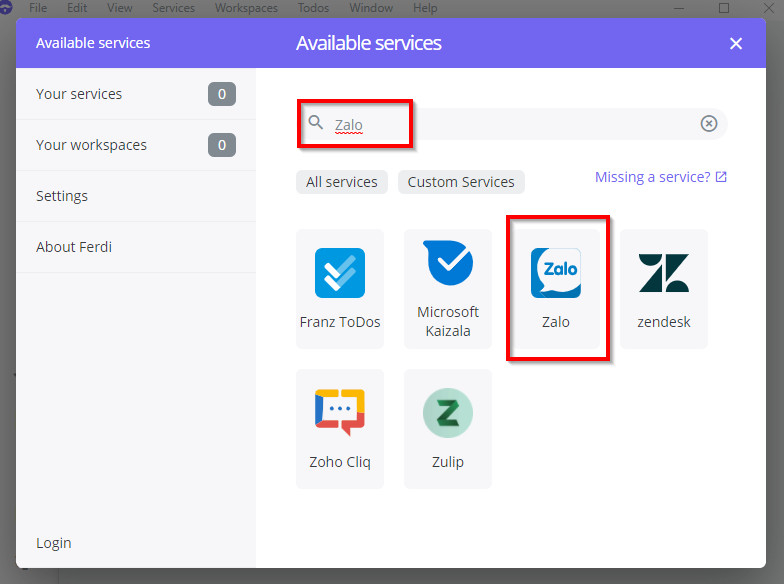Viewport: 784px width, 584px height.
Task: Clear the search field with X icon
Action: 708,123
